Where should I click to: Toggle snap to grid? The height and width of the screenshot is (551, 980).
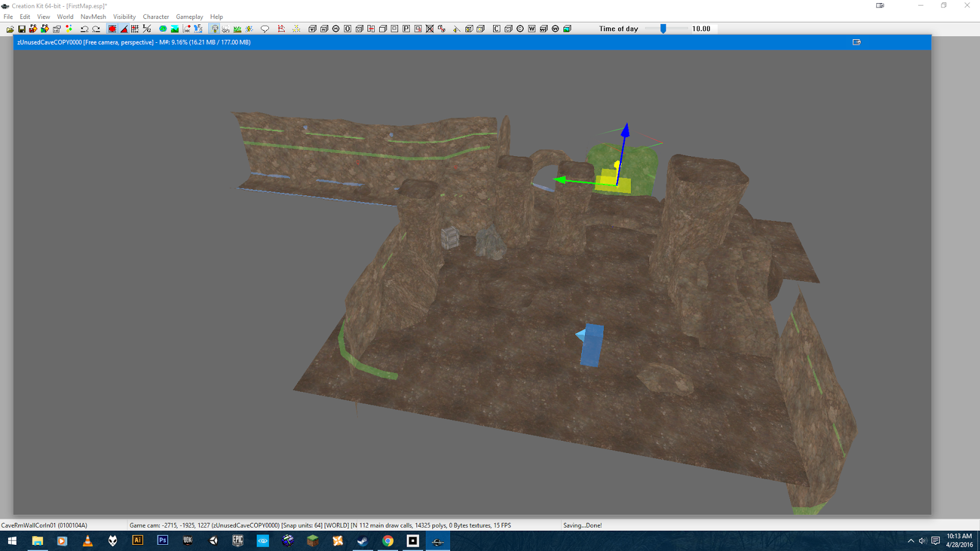click(x=112, y=28)
